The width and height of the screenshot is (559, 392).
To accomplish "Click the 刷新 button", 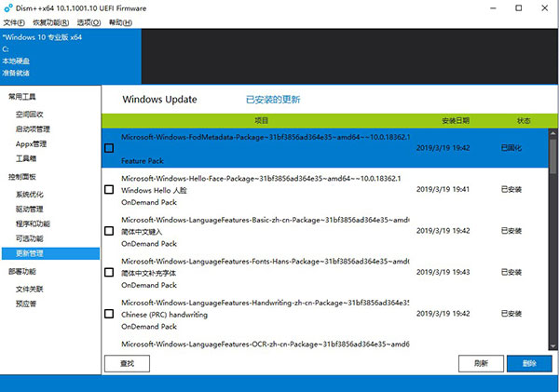I will 481,363.
